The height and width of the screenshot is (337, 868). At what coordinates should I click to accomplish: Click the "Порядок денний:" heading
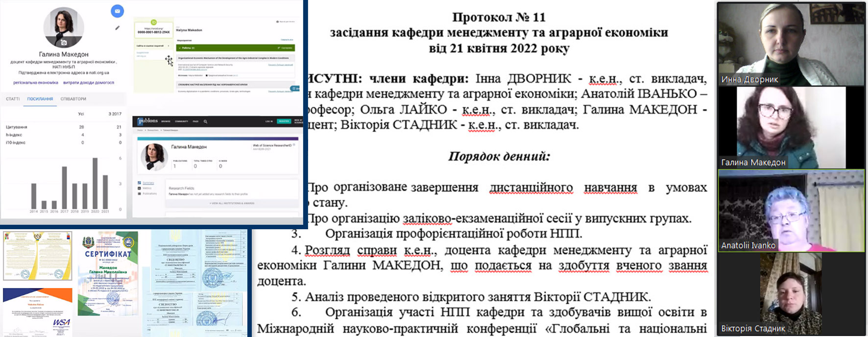(x=499, y=157)
